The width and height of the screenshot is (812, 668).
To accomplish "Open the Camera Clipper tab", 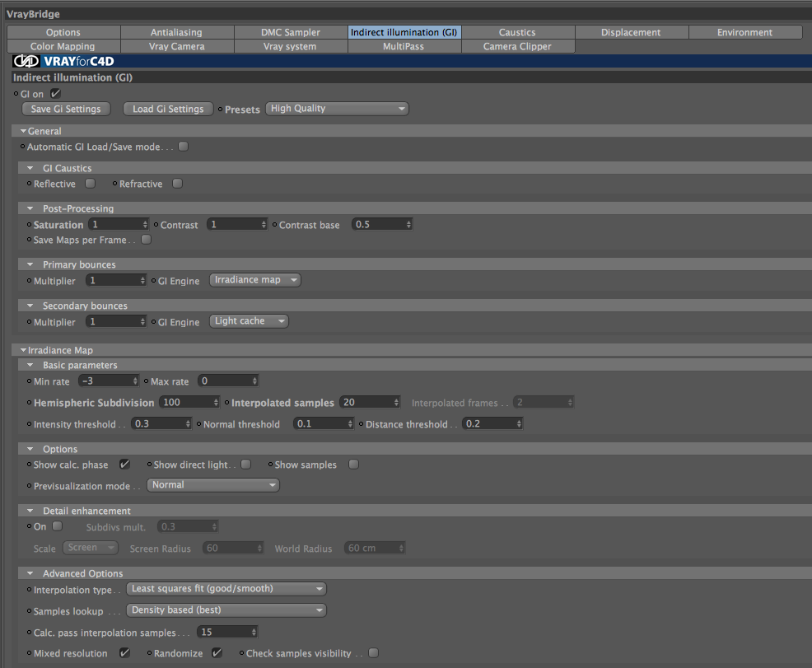I will (517, 46).
